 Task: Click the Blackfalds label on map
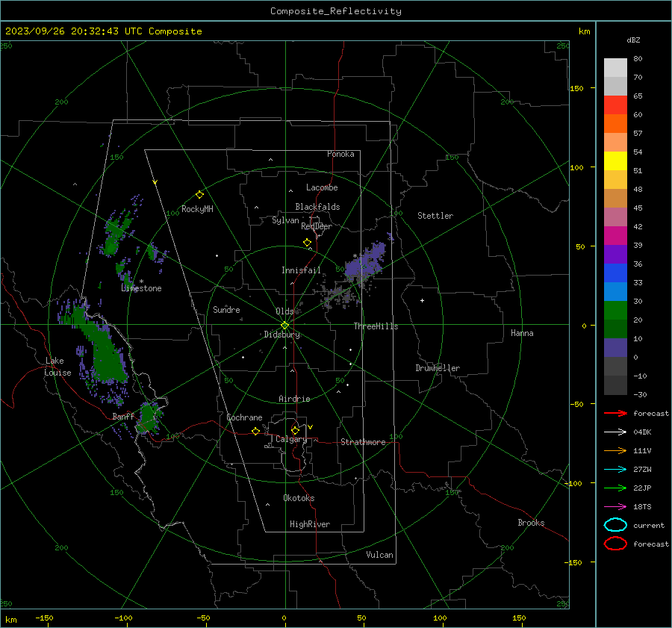317,207
